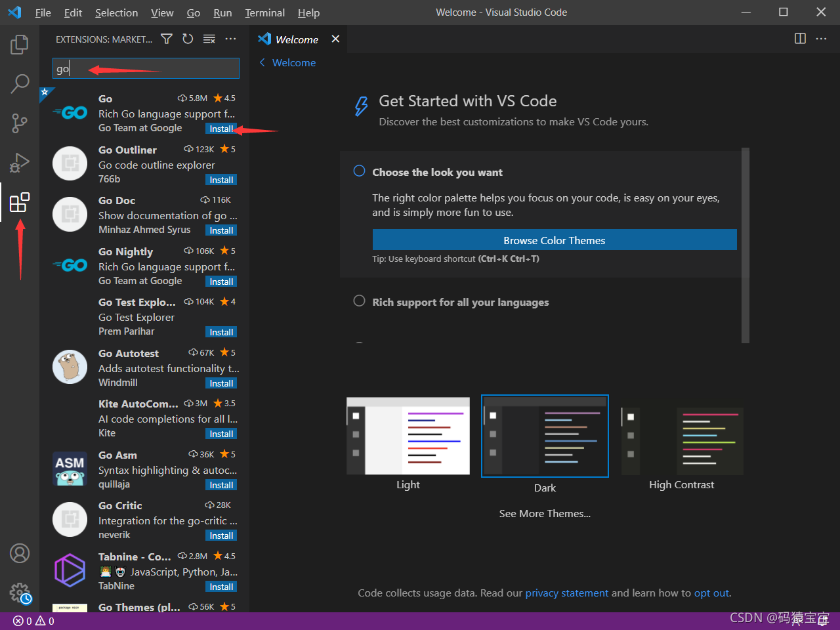Select the Light theme thumbnail
Viewport: 840px width, 630px height.
408,436
